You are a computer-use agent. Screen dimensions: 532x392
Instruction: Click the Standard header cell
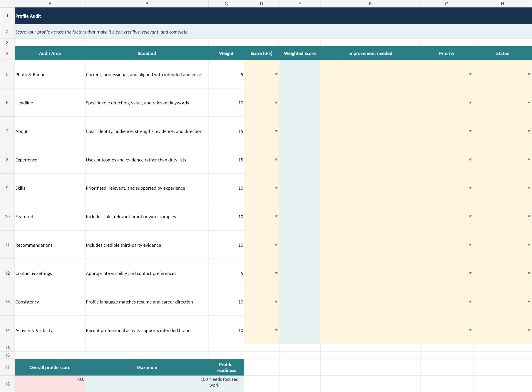(x=147, y=53)
